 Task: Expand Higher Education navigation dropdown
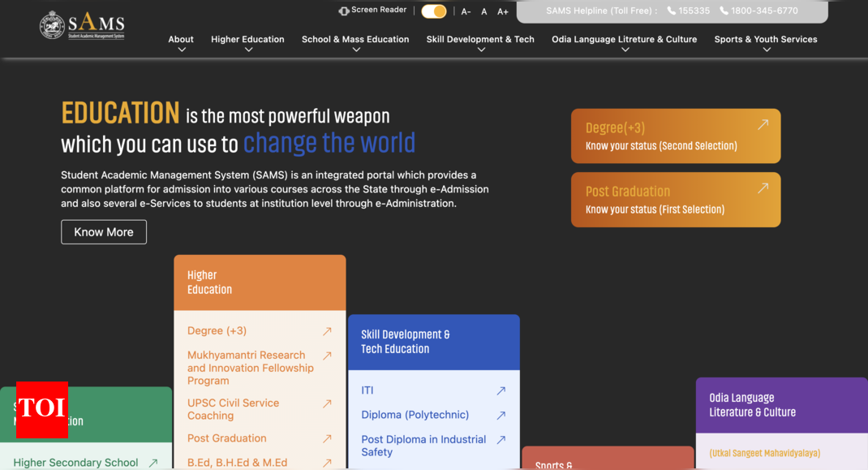click(247, 43)
